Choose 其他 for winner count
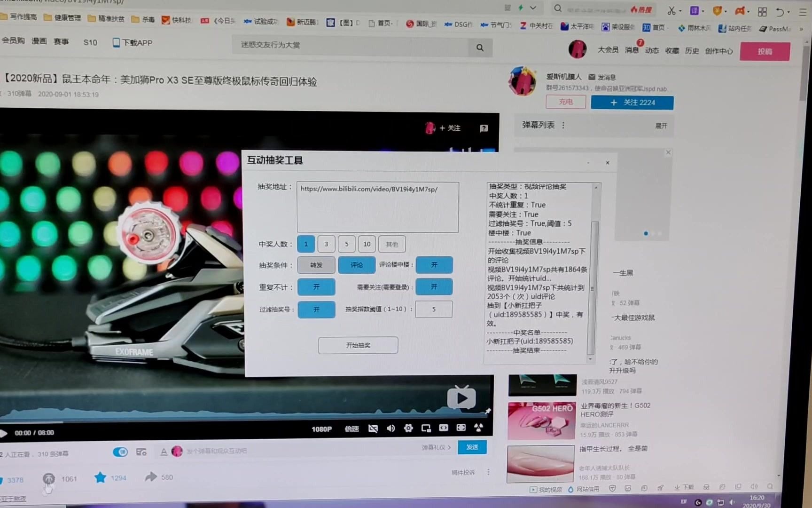The image size is (812, 508). pos(392,245)
